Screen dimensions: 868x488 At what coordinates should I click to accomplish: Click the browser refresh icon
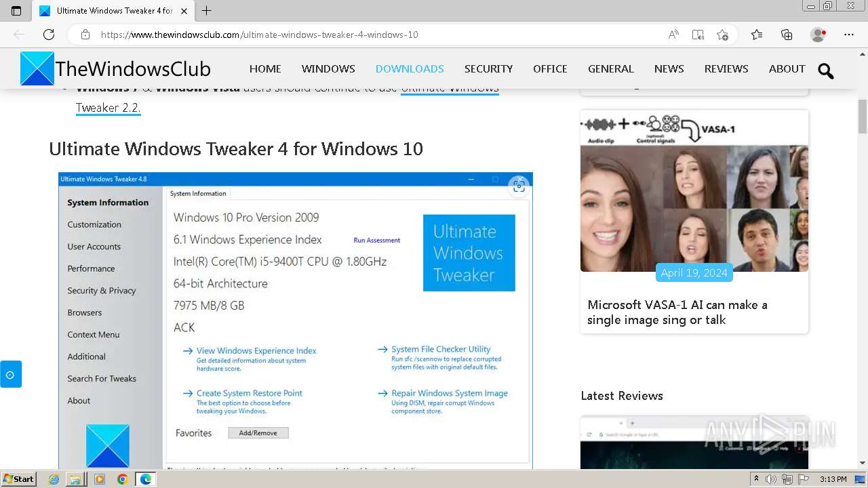(x=49, y=35)
